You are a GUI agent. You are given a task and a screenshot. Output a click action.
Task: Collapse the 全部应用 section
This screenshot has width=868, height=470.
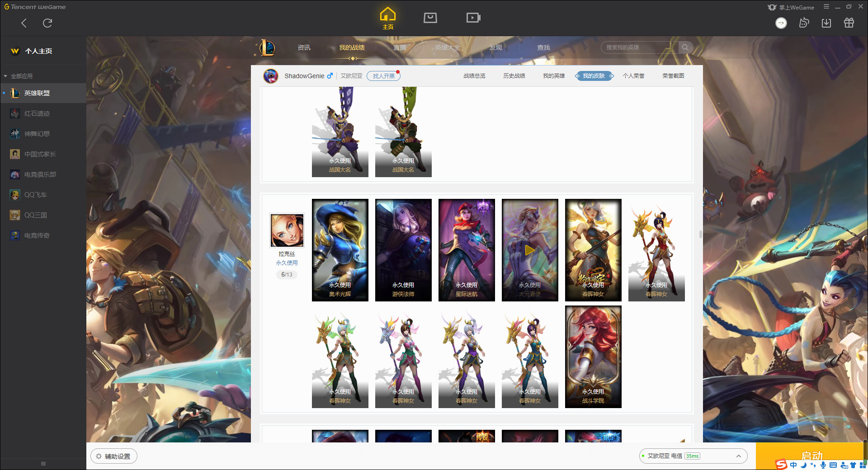pos(18,76)
